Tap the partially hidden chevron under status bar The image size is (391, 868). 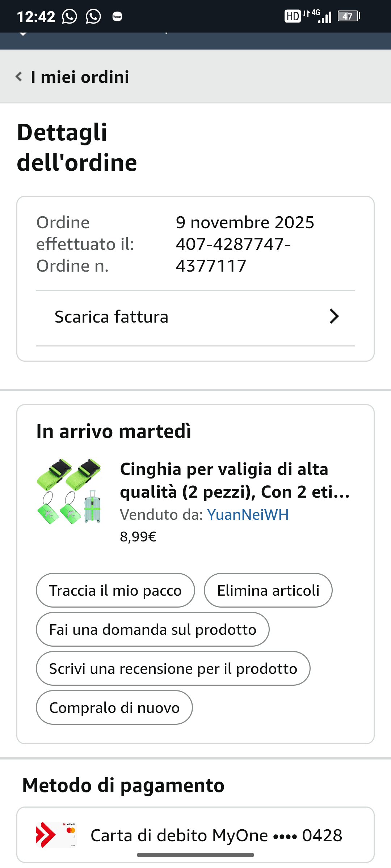tap(23, 34)
